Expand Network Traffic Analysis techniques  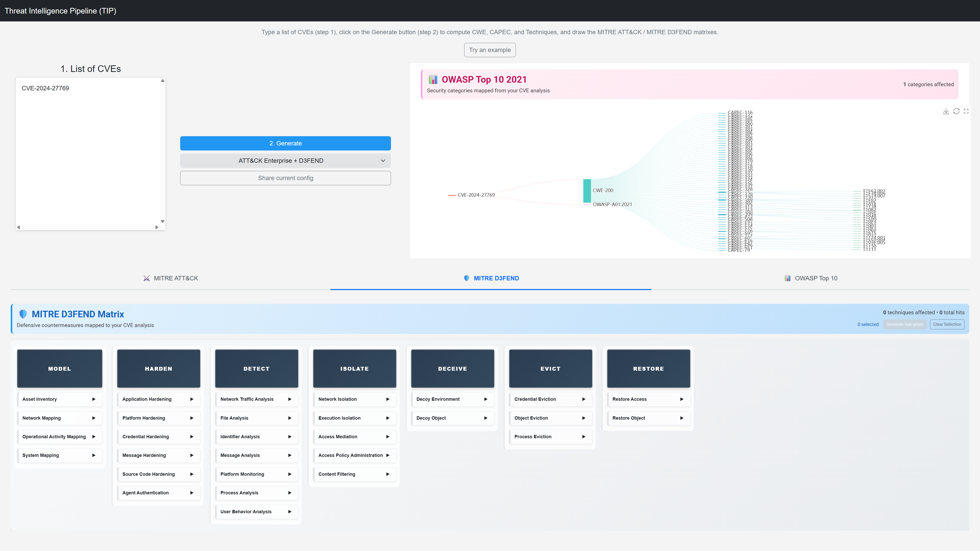289,399
